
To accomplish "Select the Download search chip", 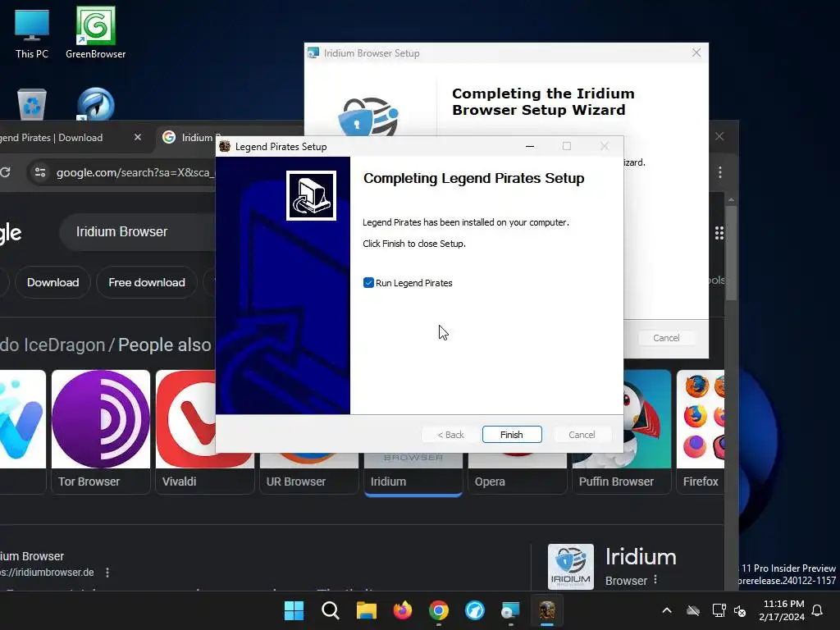I will 52,282.
